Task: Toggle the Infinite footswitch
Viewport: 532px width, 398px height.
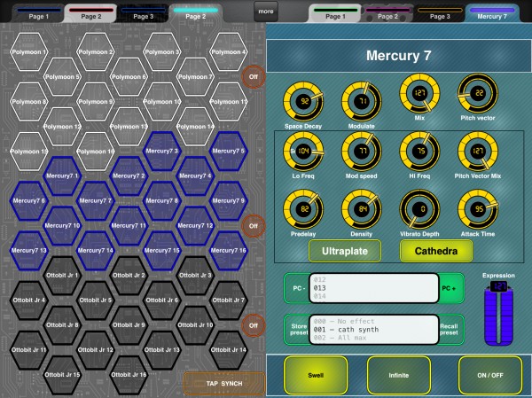Action: pos(399,375)
